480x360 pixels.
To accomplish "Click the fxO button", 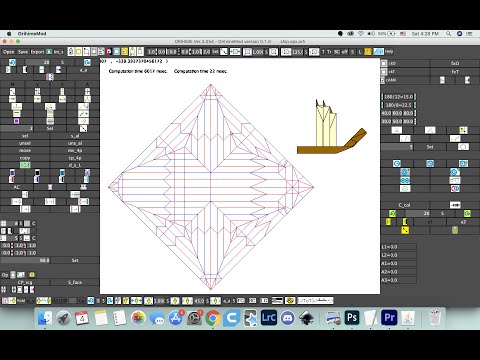I will (x=455, y=63).
